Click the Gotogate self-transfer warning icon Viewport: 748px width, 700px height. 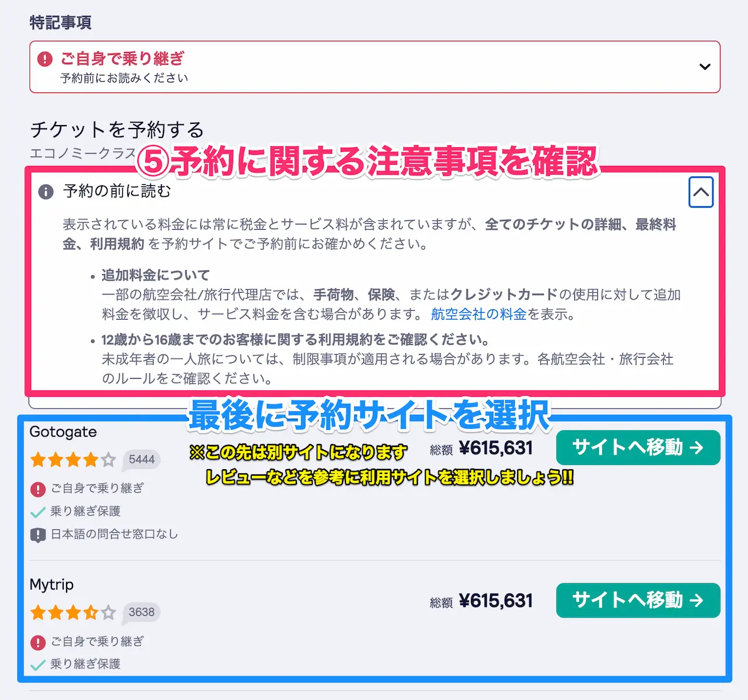click(38, 489)
